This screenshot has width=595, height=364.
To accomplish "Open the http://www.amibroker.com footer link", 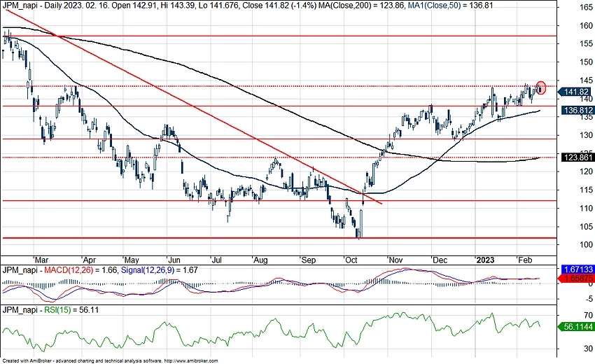I will pyautogui.click(x=191, y=361).
